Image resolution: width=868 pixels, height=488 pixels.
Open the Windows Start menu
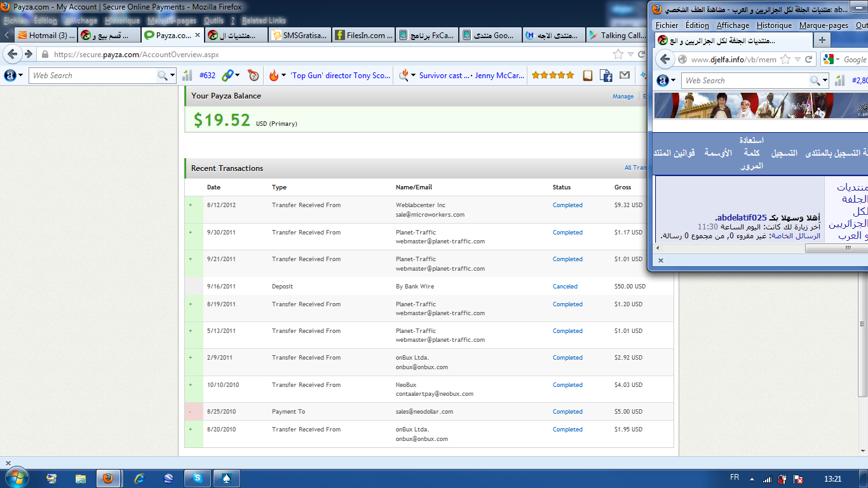coord(16,478)
